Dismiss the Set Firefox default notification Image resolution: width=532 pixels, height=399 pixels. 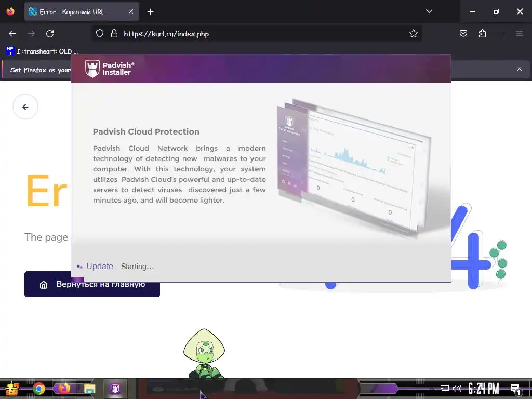coord(520,69)
